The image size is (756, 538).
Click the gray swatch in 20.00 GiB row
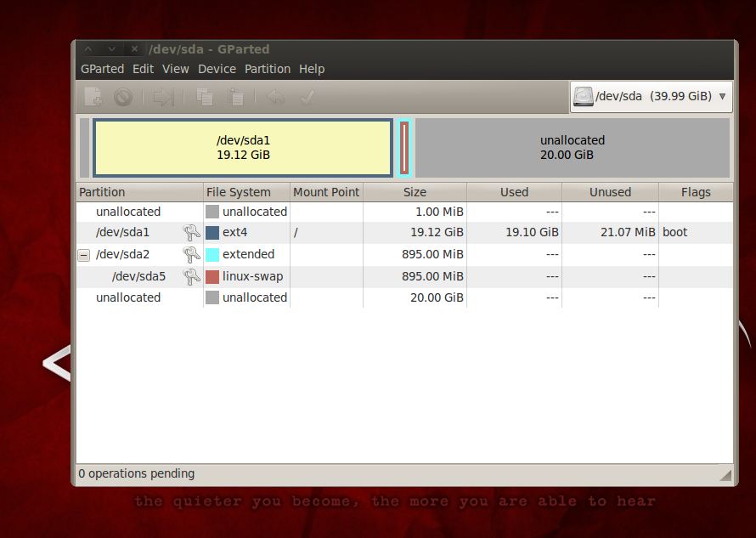212,297
